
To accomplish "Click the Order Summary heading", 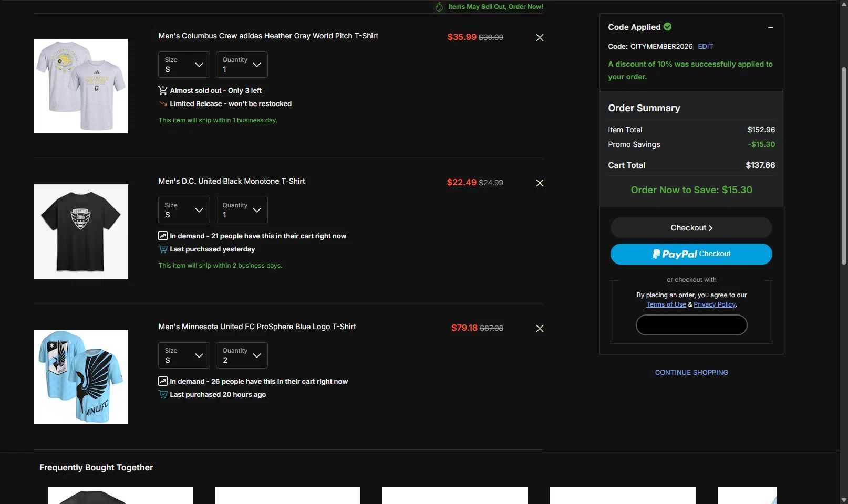I will tap(644, 108).
